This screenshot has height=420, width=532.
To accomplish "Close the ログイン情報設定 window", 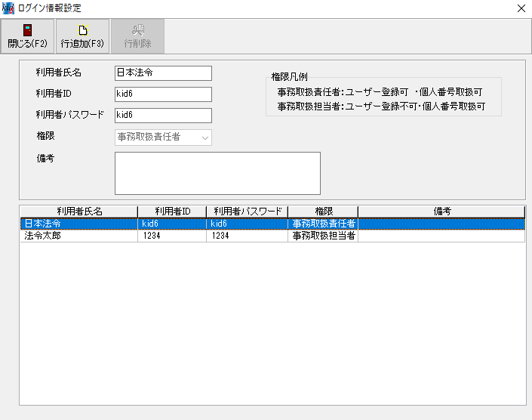I will tap(521, 8).
